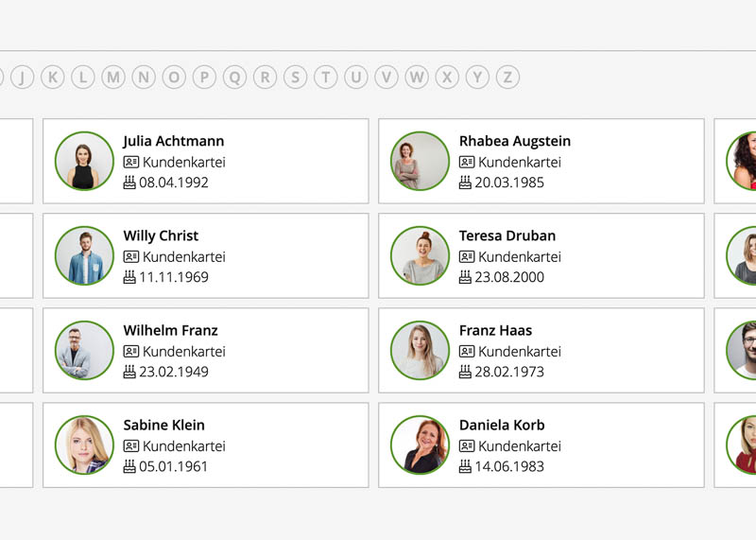Screen dimensions: 756x540
Task: Click the birthday cake icon for Franz Haas
Action: (x=466, y=372)
